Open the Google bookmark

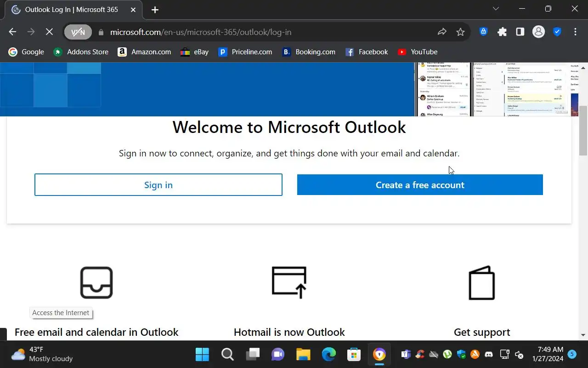point(26,52)
